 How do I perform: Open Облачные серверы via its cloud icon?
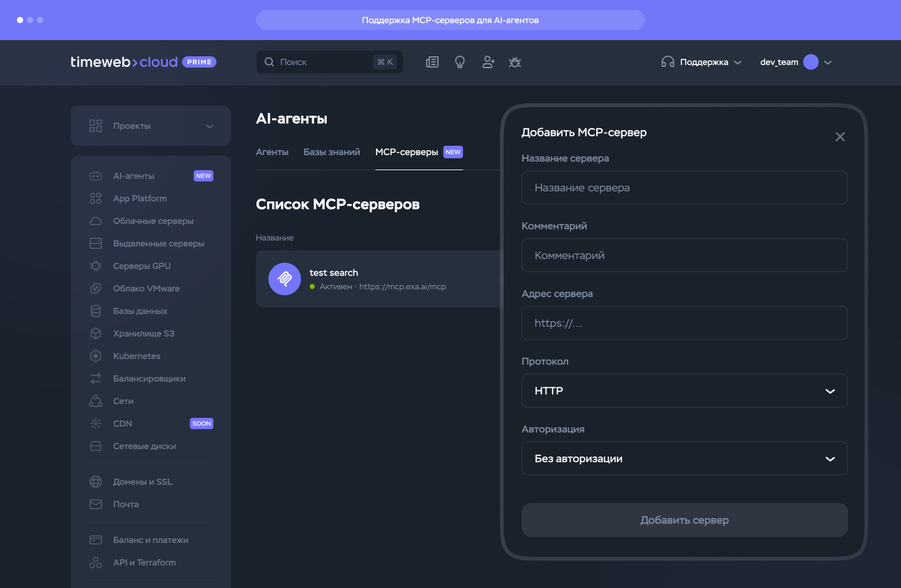[96, 220]
